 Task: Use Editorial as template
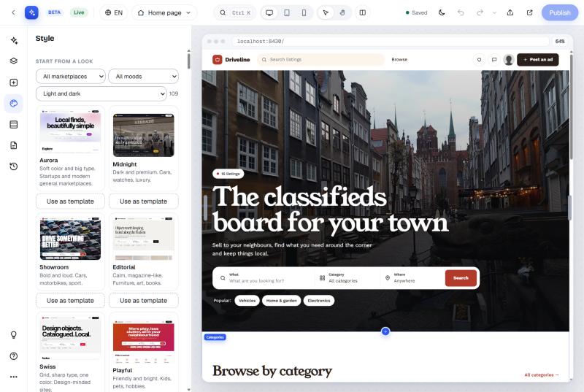point(143,301)
